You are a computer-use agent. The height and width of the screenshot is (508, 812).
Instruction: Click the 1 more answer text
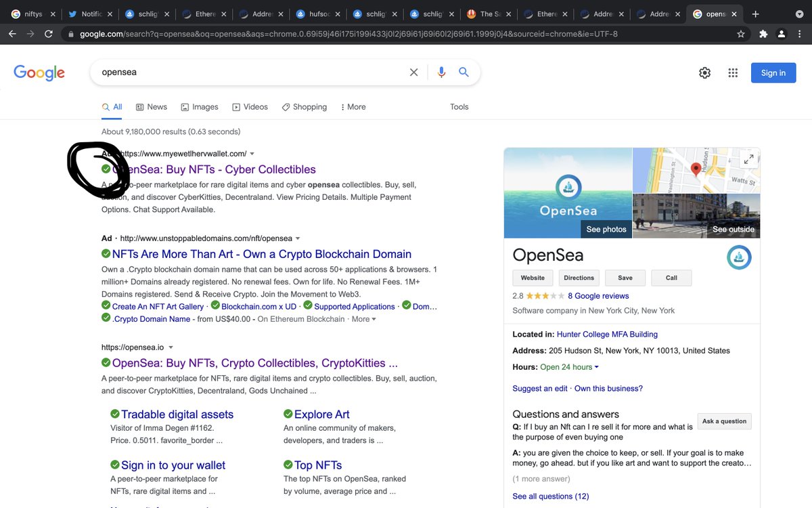pos(541,479)
